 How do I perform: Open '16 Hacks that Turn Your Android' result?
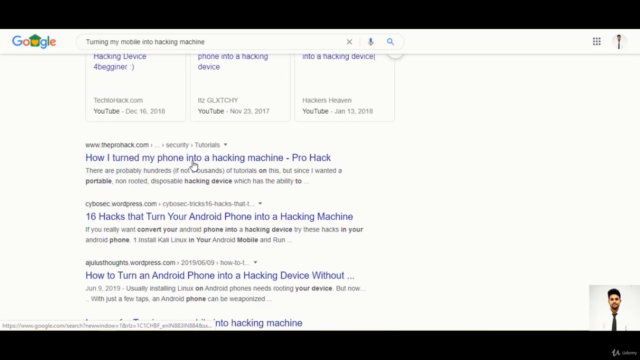pyautogui.click(x=219, y=216)
